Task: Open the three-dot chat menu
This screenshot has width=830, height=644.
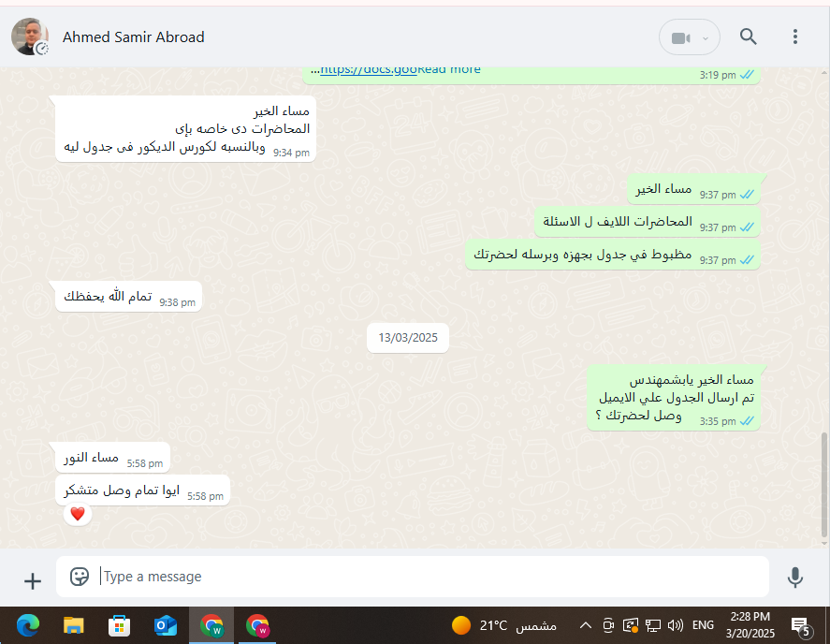Action: pyautogui.click(x=795, y=37)
